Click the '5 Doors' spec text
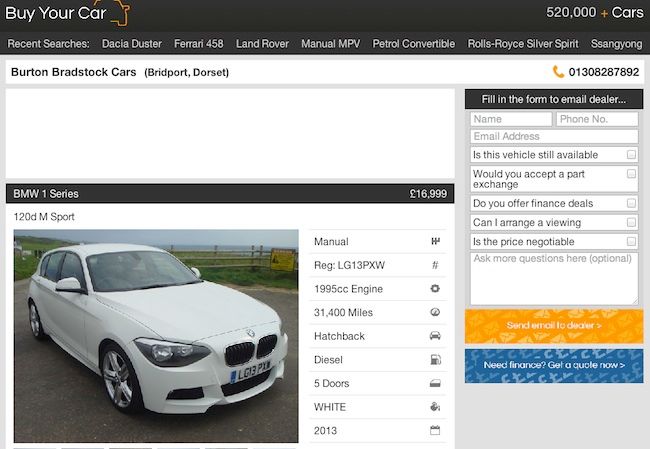Image resolution: width=650 pixels, height=449 pixels. coord(331,383)
